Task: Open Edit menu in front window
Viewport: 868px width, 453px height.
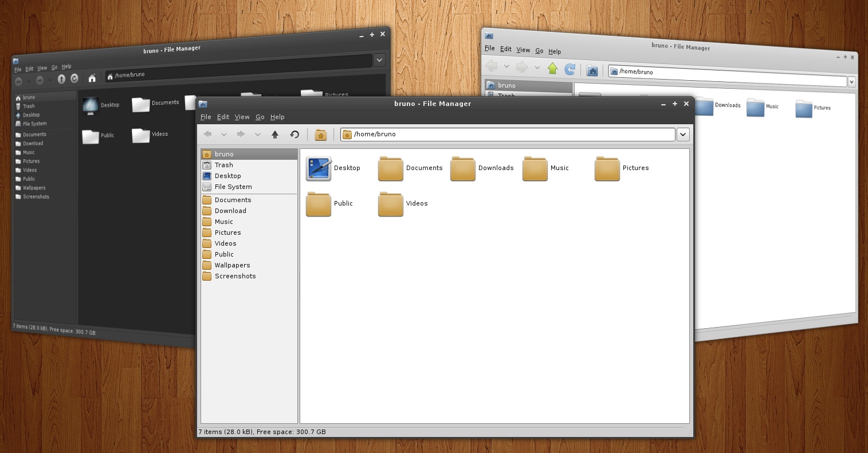Action: coord(223,117)
